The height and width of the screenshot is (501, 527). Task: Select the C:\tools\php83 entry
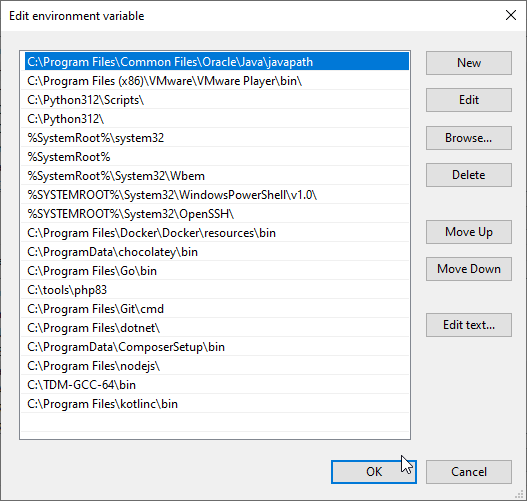pos(215,290)
